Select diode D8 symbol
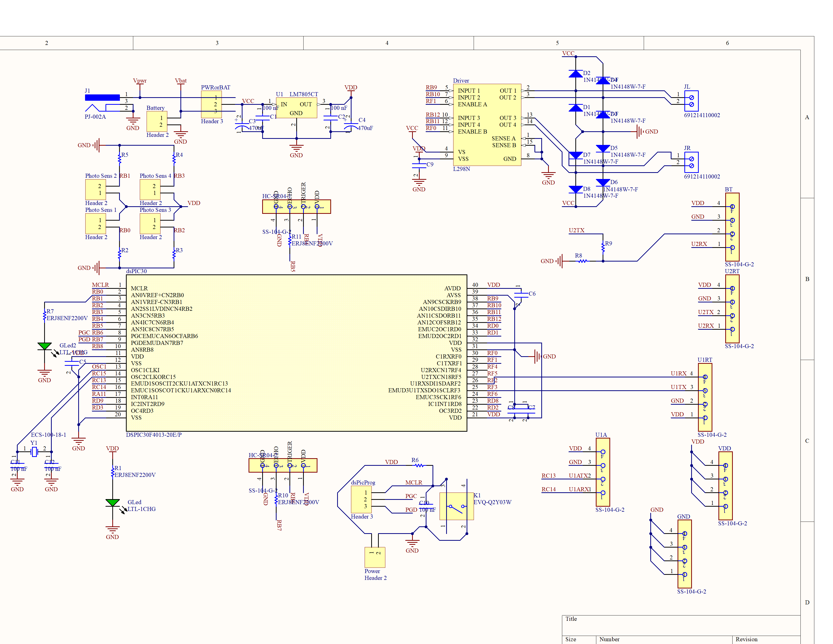This screenshot has width=833, height=644. click(x=576, y=190)
